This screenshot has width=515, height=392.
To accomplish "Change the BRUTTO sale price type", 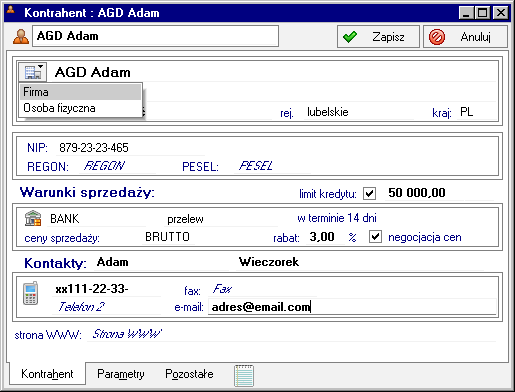I will tap(168, 237).
